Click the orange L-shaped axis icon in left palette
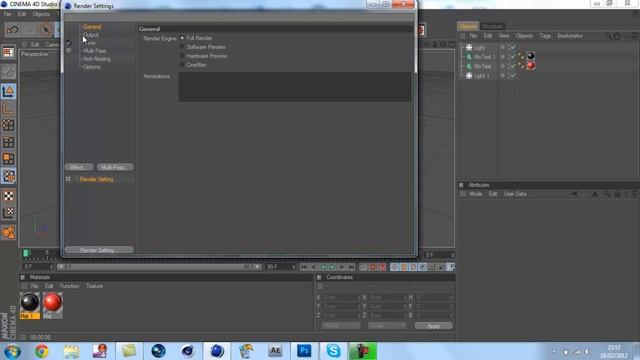This screenshot has height=360, width=640. pyautogui.click(x=8, y=109)
